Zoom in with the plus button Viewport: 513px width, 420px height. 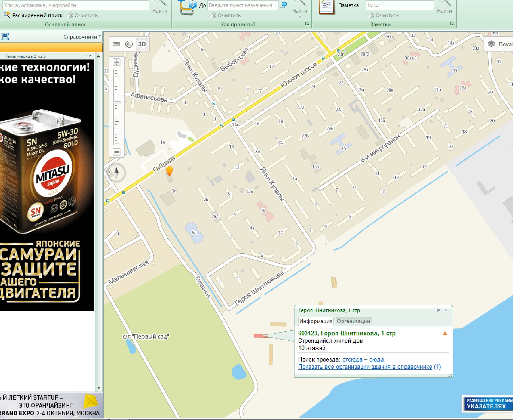[x=117, y=62]
